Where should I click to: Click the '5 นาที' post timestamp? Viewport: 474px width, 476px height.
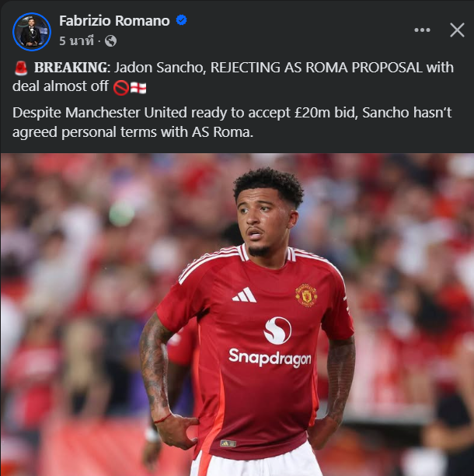point(76,40)
